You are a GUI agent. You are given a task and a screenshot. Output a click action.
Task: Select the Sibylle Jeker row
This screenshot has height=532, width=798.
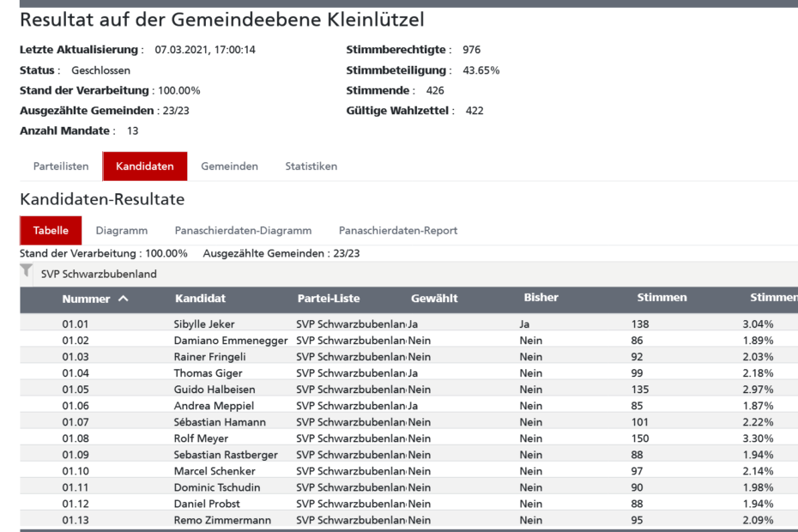204,324
